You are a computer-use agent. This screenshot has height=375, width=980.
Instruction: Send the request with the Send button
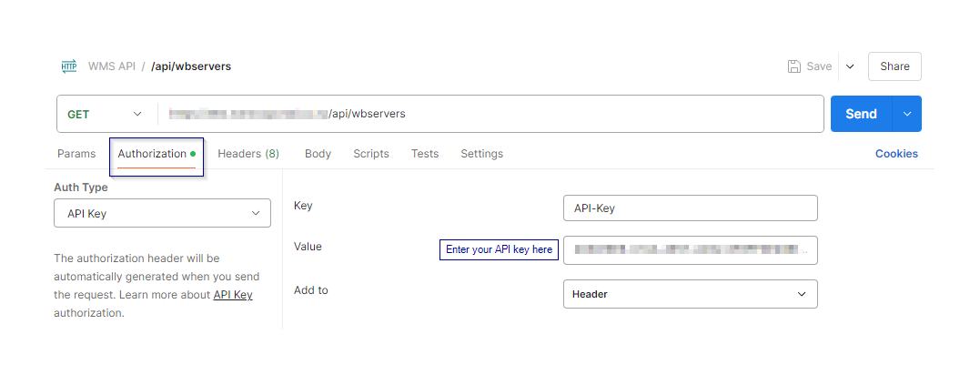tap(861, 114)
